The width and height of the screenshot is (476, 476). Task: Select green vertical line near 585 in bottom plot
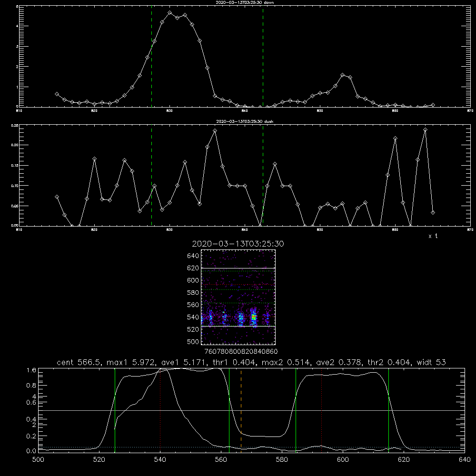tap(296, 410)
